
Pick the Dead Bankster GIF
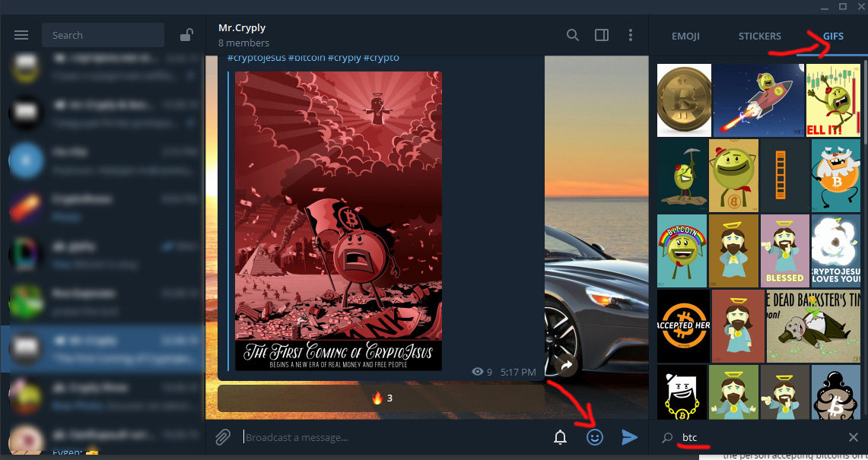tap(814, 326)
